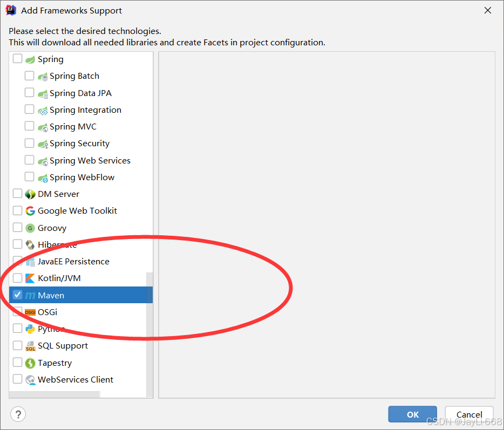504x430 pixels.
Task: Open help with the question mark button
Action: (18, 414)
